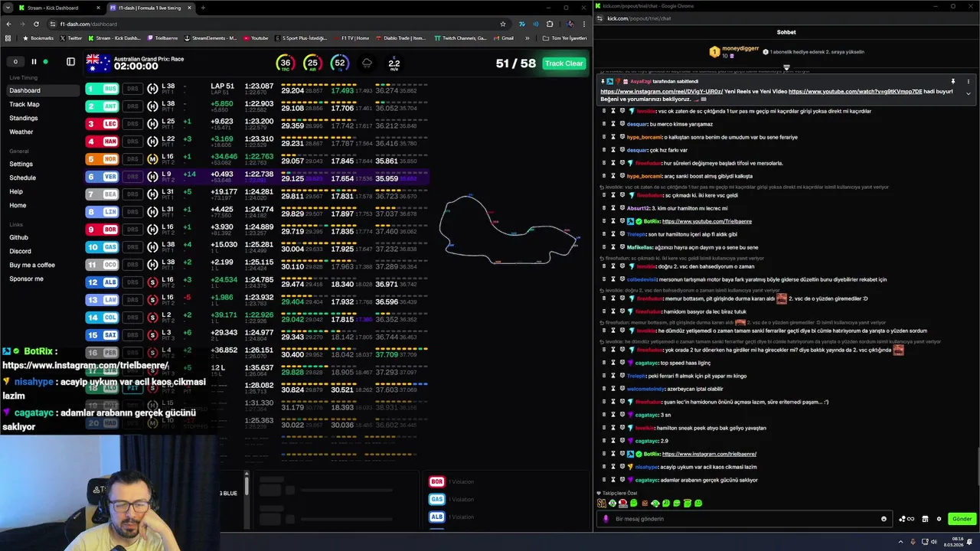Open Settings in the f1-dash sidebar
980x551 pixels.
coord(21,164)
